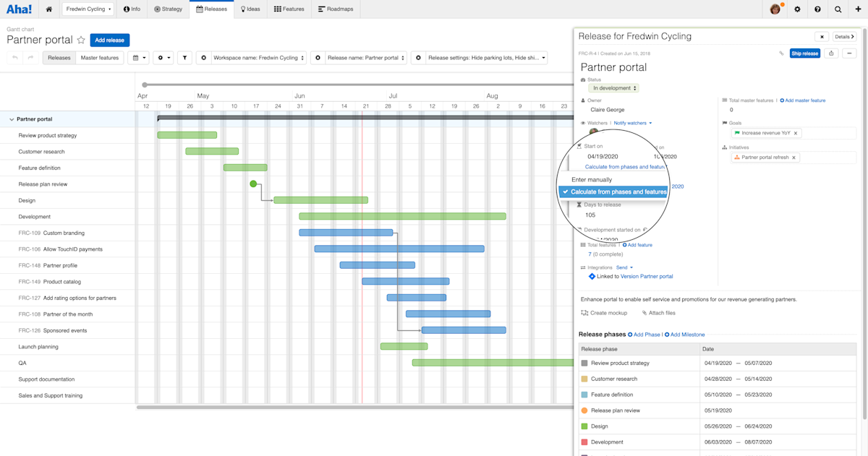The width and height of the screenshot is (868, 456).
Task: Select FRC-109 Custom branding row
Action: 51,233
